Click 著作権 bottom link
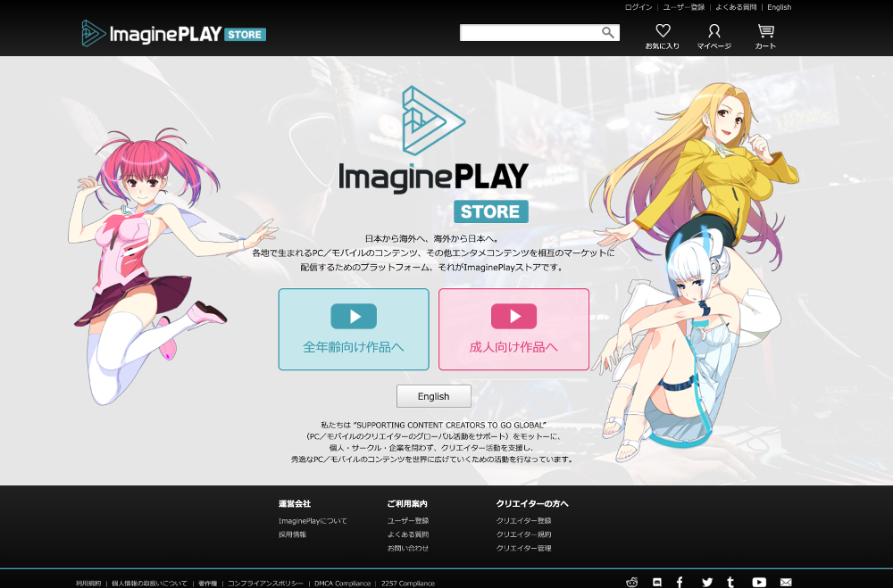This screenshot has height=588, width=893. click(208, 584)
